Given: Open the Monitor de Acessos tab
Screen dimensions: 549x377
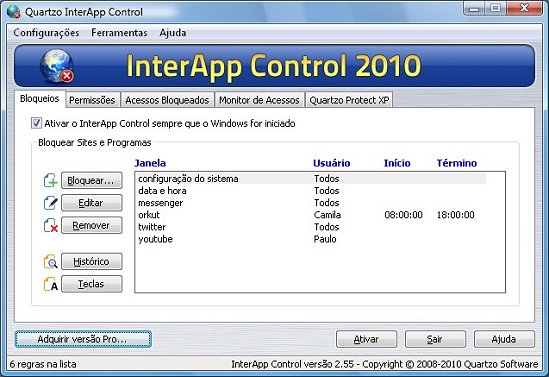Looking at the screenshot, I should [x=259, y=100].
